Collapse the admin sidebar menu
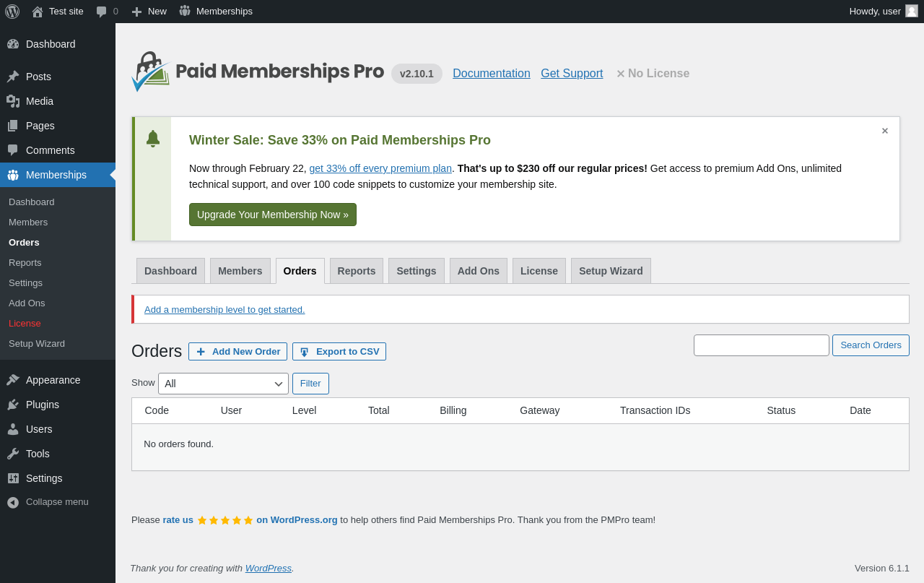924x583 pixels. click(58, 502)
